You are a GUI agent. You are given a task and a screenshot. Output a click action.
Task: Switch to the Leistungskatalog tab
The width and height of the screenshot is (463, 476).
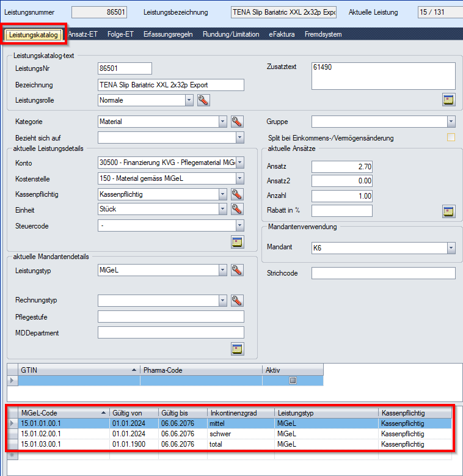34,35
